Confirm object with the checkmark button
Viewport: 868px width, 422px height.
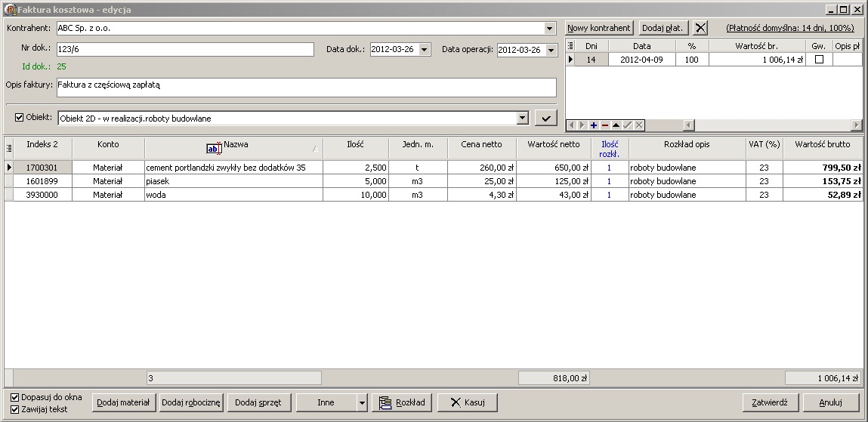[x=546, y=118]
